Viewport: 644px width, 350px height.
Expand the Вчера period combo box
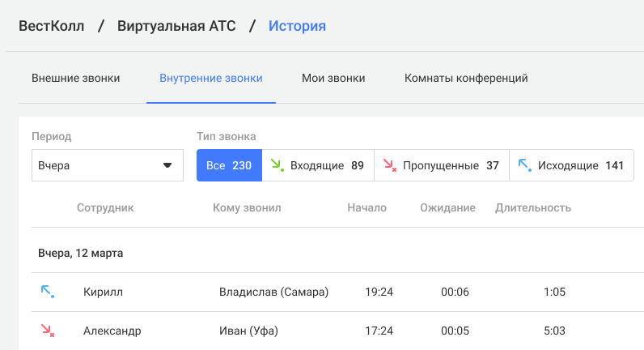click(108, 165)
